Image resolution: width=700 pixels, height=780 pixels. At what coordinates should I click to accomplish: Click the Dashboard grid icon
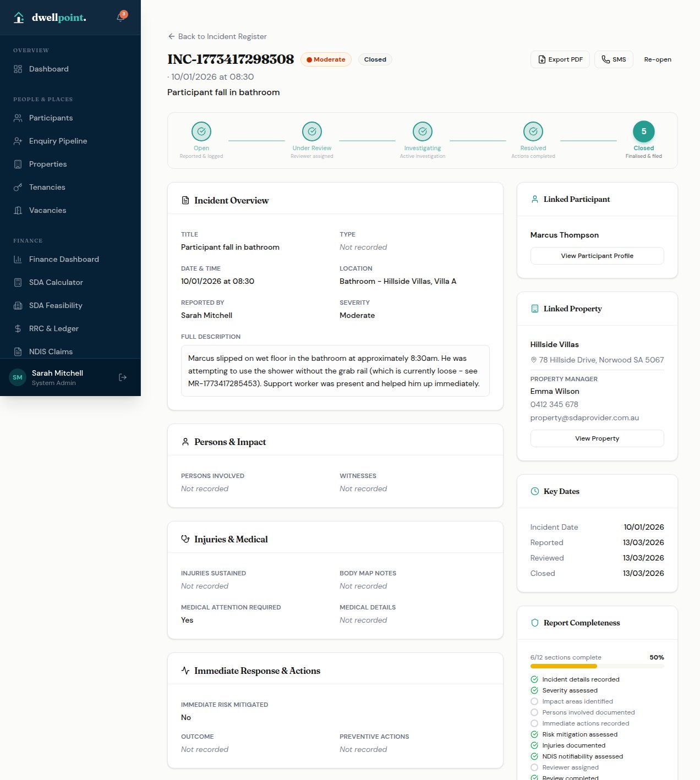18,69
